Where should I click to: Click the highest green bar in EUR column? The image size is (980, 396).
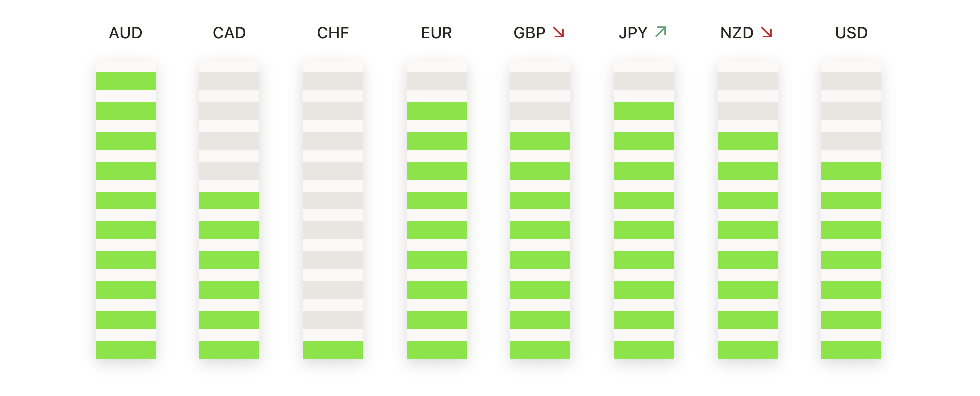click(x=437, y=111)
